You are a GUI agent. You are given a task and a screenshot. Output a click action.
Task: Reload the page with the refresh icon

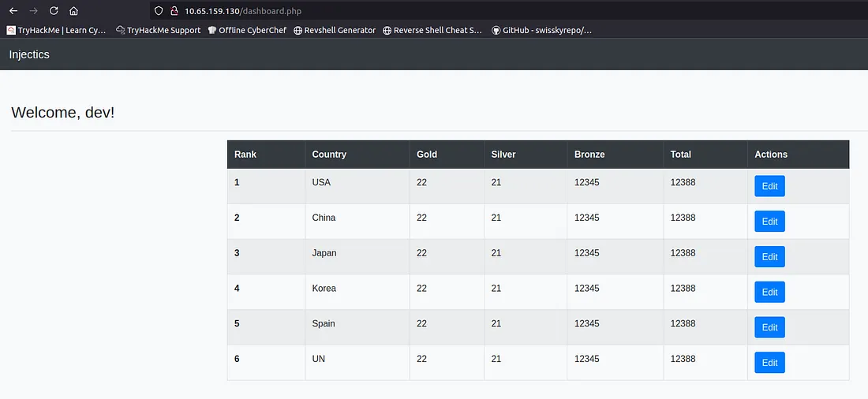point(54,11)
